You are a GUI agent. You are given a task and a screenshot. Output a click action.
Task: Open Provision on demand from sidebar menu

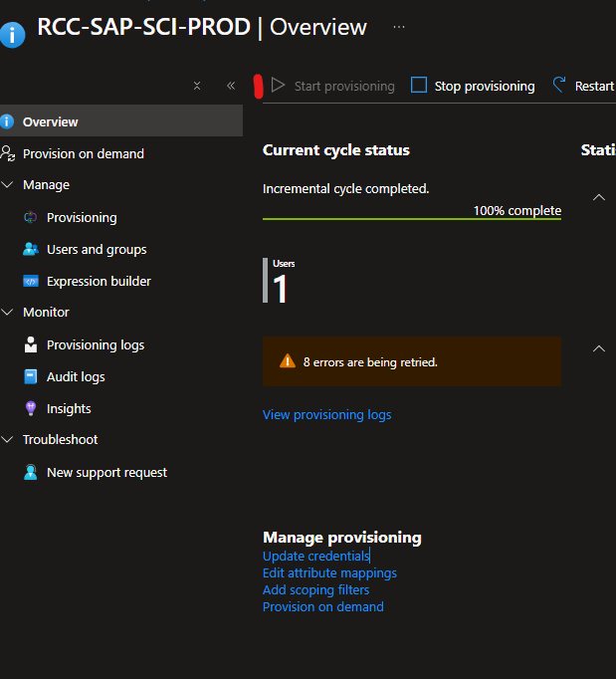coord(84,153)
